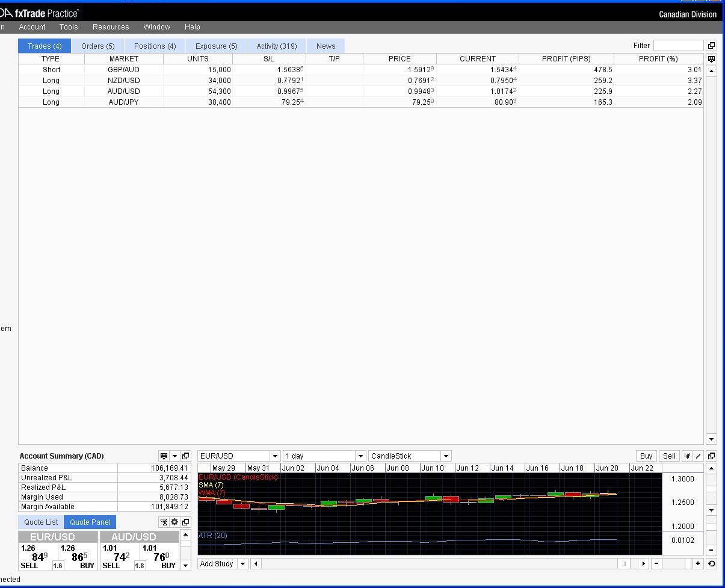The width and height of the screenshot is (725, 588).
Task: Move the chart timeline left with arrow
Action: pos(256,564)
